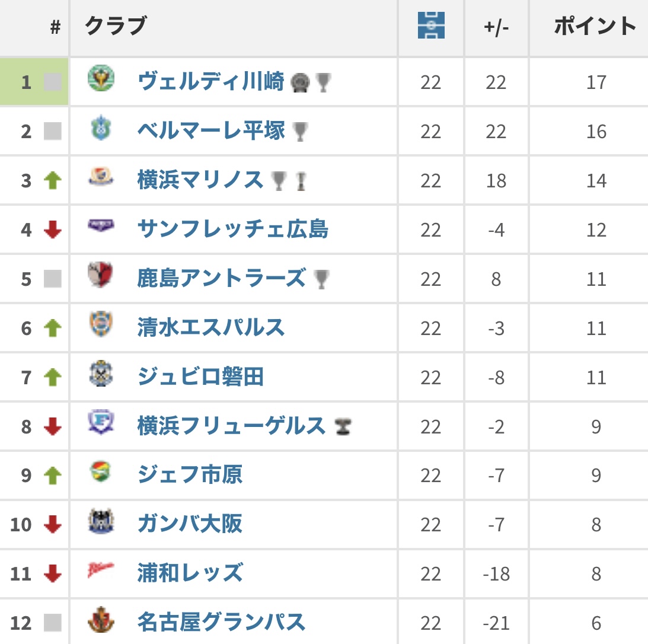Click the matches-played pitch icon header

(431, 26)
